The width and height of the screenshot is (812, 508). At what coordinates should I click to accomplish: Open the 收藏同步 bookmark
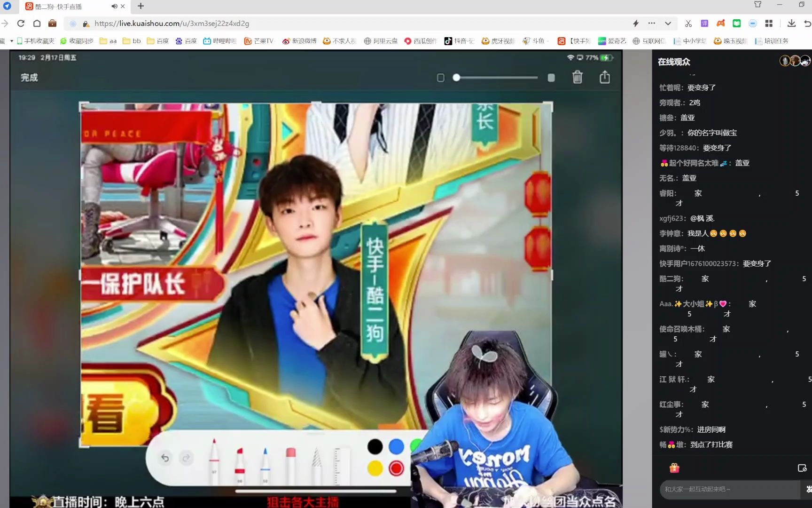[77, 41]
